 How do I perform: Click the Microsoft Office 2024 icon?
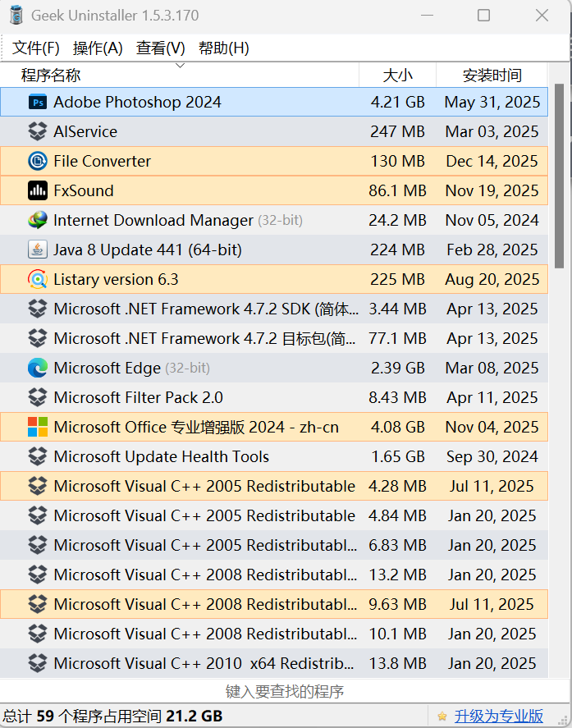point(38,427)
